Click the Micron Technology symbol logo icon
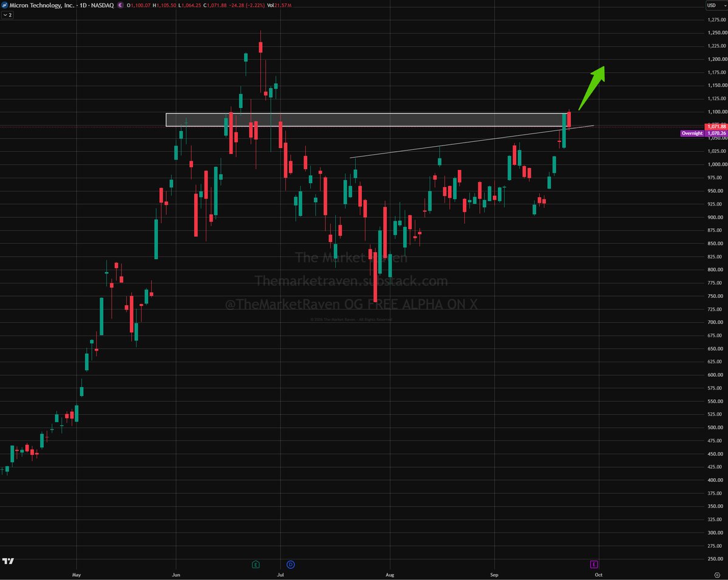Screen dimensions: 728x580 pos(5,5)
